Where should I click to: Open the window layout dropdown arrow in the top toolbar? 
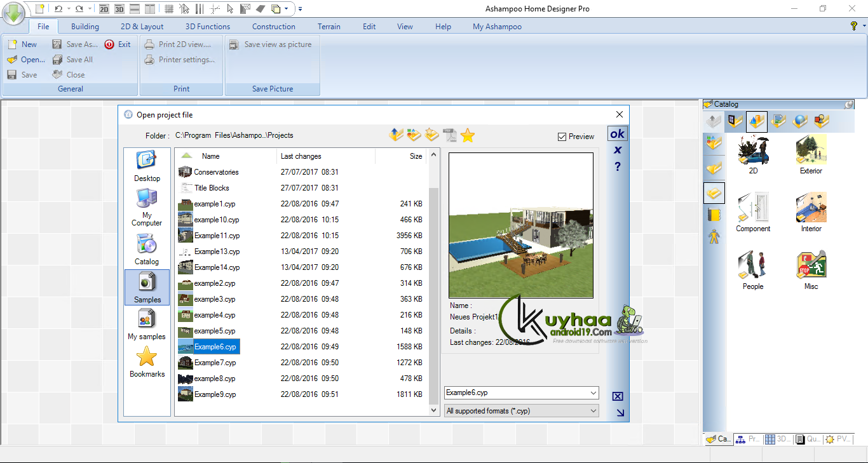(x=287, y=9)
